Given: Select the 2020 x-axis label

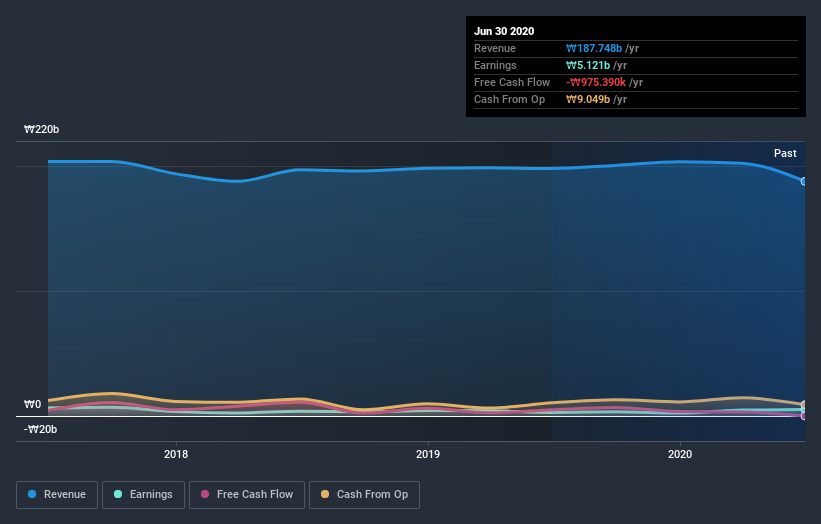Looking at the screenshot, I should [680, 454].
